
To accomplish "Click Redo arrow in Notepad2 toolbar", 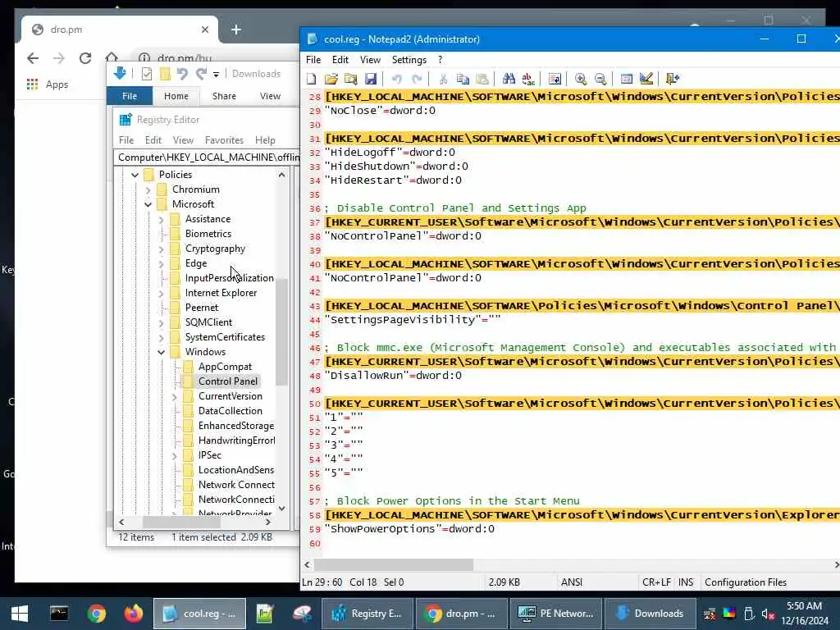I will point(417,80).
